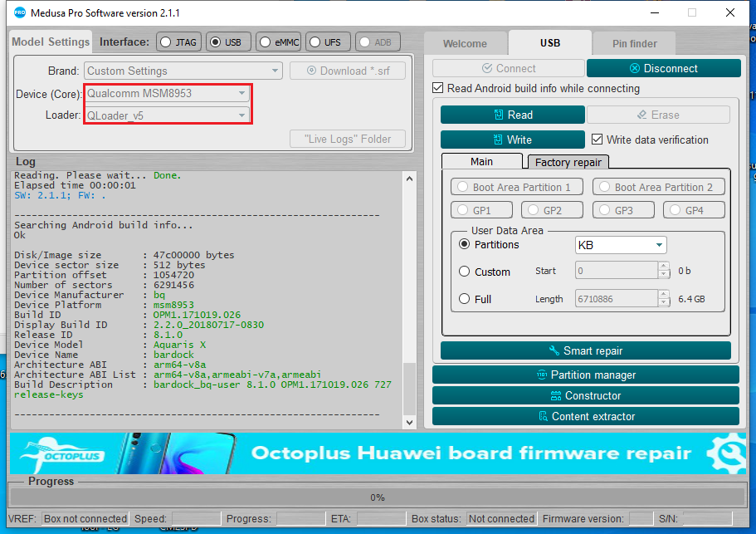This screenshot has width=756, height=534.
Task: Click the Disconnect circled-X icon
Action: click(x=635, y=68)
